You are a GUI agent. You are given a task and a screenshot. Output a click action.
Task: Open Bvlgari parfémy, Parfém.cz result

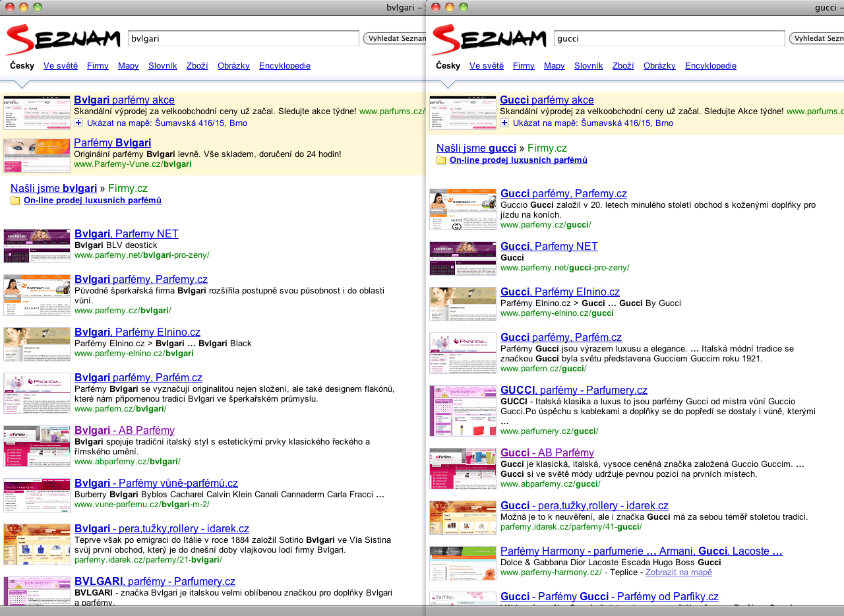[x=138, y=377]
